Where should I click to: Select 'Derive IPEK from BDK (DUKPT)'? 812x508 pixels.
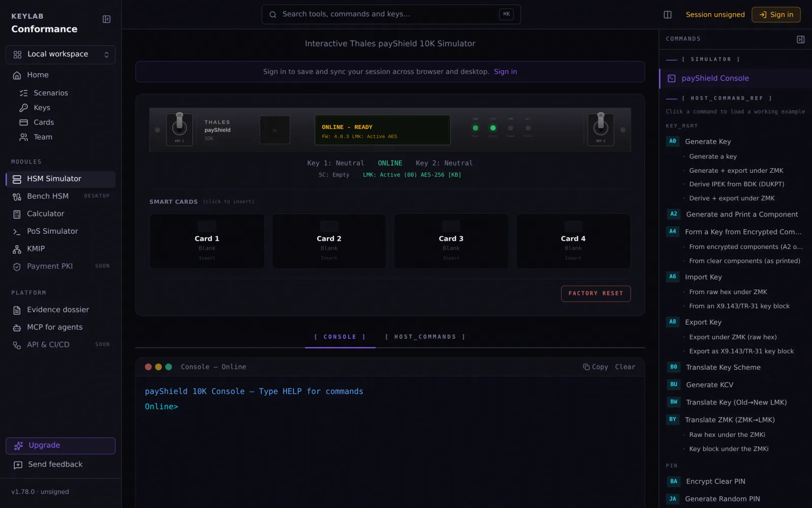pos(736,184)
